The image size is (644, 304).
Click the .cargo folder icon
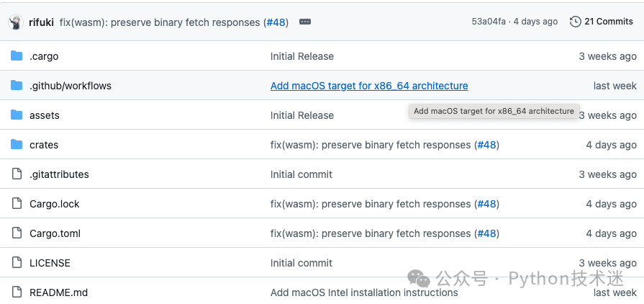click(17, 56)
